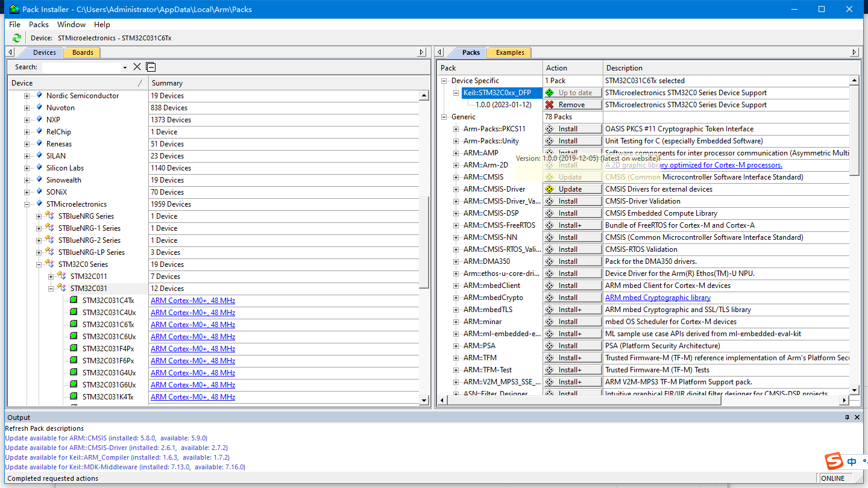Click the chip icon for STM32C031C4Tx
This screenshot has height=488, width=868.
point(74,300)
